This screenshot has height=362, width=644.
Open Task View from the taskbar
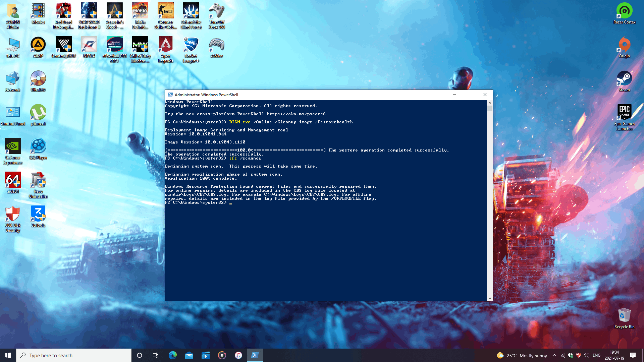(155, 355)
